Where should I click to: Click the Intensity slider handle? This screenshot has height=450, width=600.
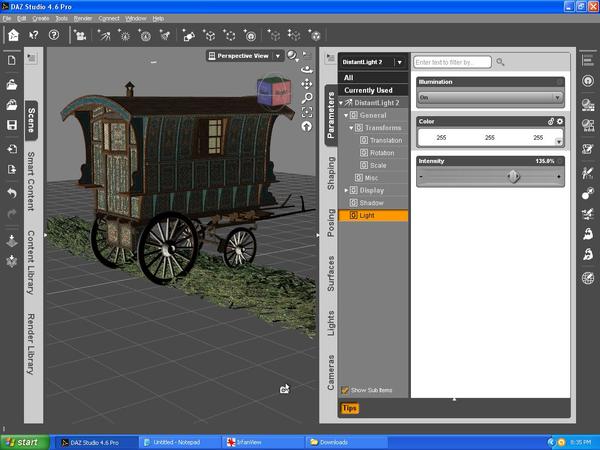(x=513, y=176)
